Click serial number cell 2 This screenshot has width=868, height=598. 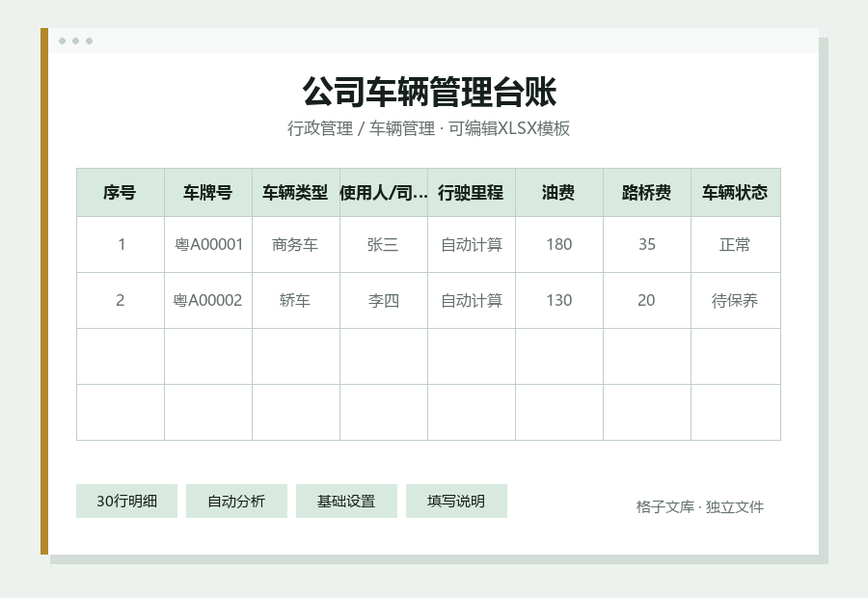121,300
